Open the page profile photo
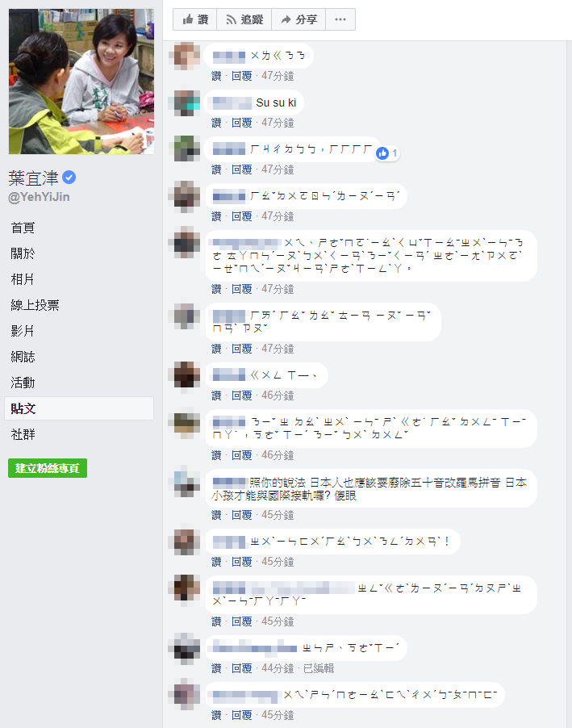Screen dimensions: 572x728 [81, 82]
